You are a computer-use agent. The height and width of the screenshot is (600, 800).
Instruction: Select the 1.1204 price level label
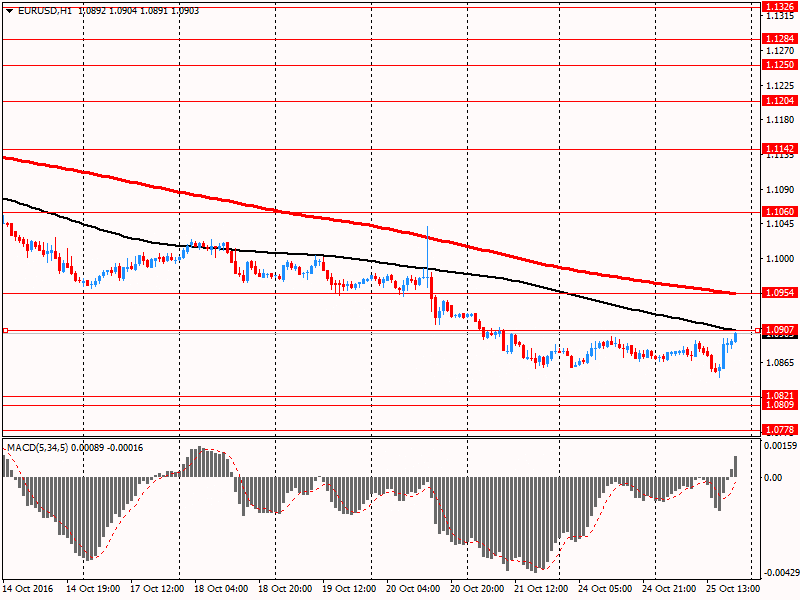[780, 101]
